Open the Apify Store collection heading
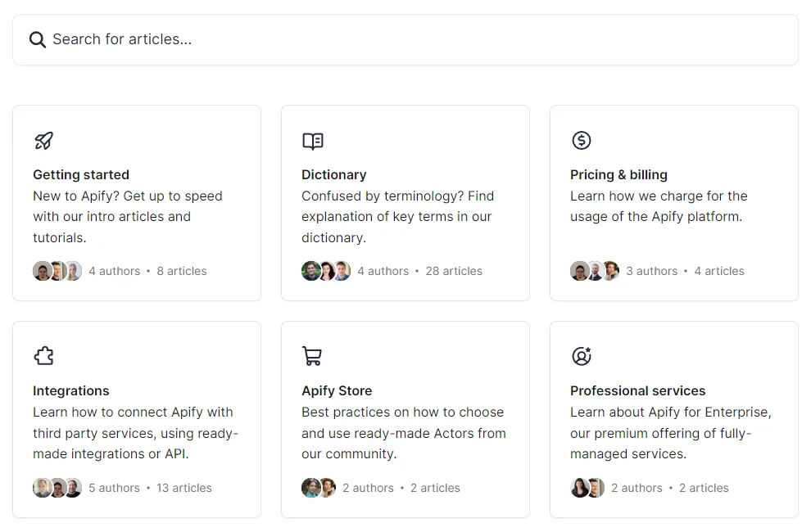The image size is (811, 532). point(337,390)
